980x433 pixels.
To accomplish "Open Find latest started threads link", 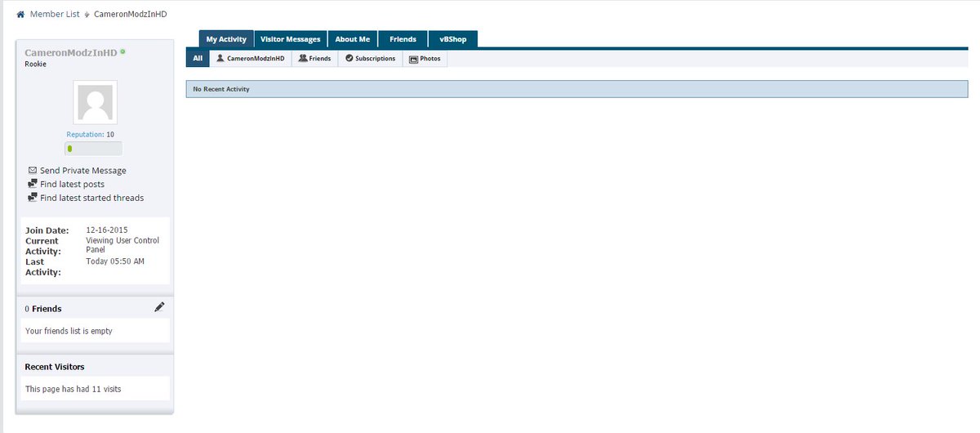I will (91, 198).
